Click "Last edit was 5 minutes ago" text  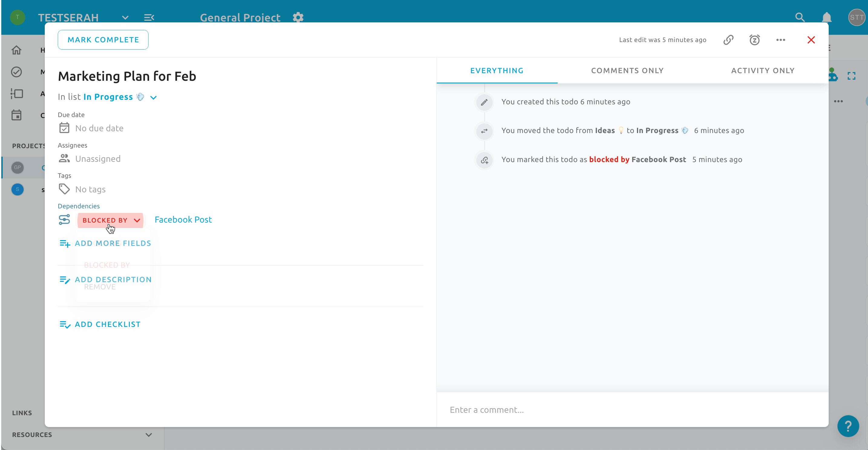(x=662, y=40)
